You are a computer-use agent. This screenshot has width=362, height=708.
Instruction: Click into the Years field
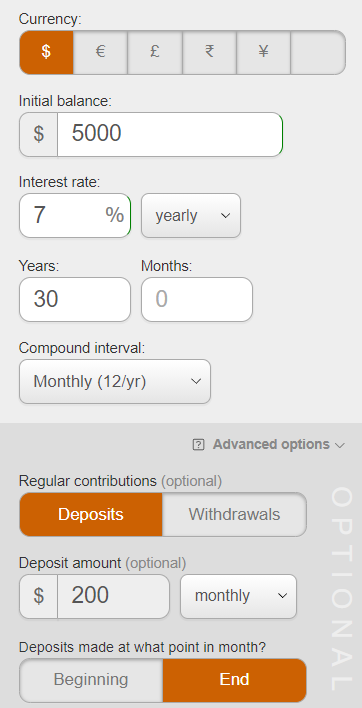coord(75,299)
